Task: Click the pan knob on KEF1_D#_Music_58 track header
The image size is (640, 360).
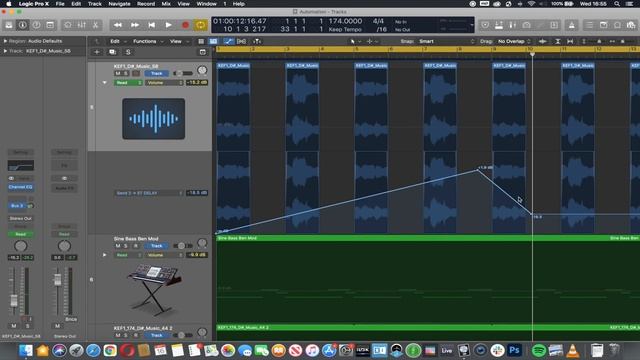Action: pyautogui.click(x=202, y=70)
